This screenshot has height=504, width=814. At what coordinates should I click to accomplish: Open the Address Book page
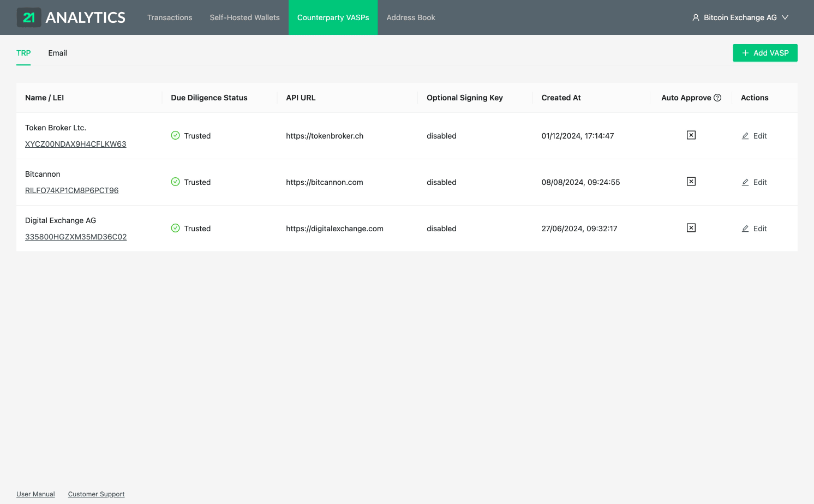pos(410,17)
